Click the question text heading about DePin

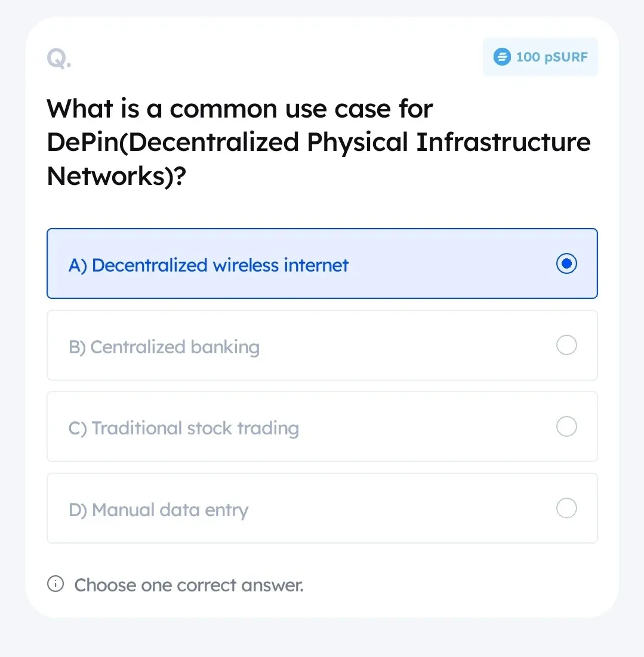[x=318, y=142]
